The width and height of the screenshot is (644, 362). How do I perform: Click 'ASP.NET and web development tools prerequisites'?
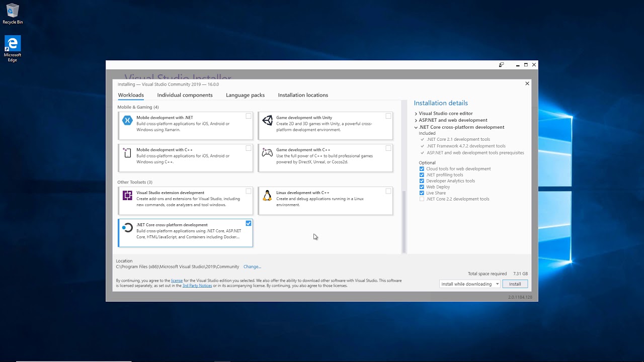coord(475,153)
